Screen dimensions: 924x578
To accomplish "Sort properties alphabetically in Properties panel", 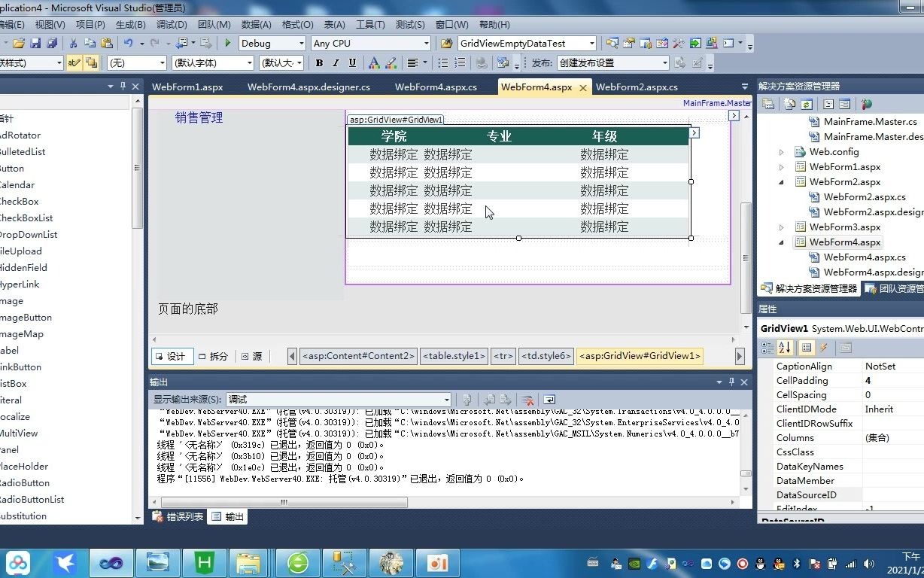I will [x=783, y=348].
